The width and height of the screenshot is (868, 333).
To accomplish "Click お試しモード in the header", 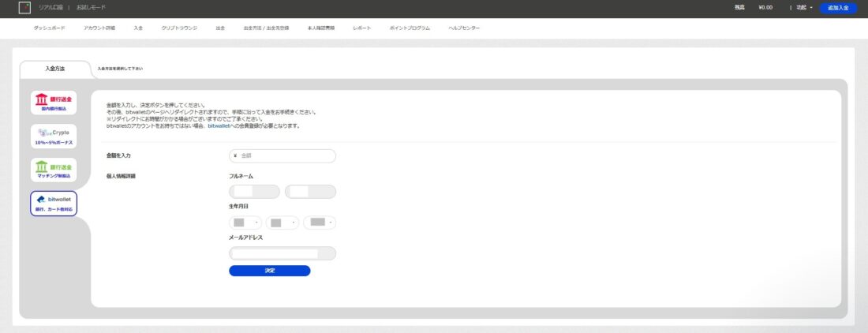I will click(x=91, y=8).
